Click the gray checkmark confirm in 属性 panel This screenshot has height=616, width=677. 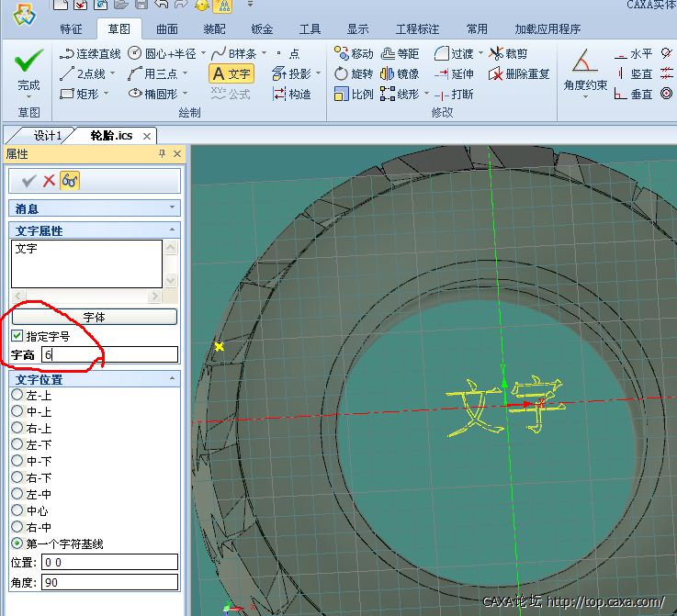(x=28, y=181)
